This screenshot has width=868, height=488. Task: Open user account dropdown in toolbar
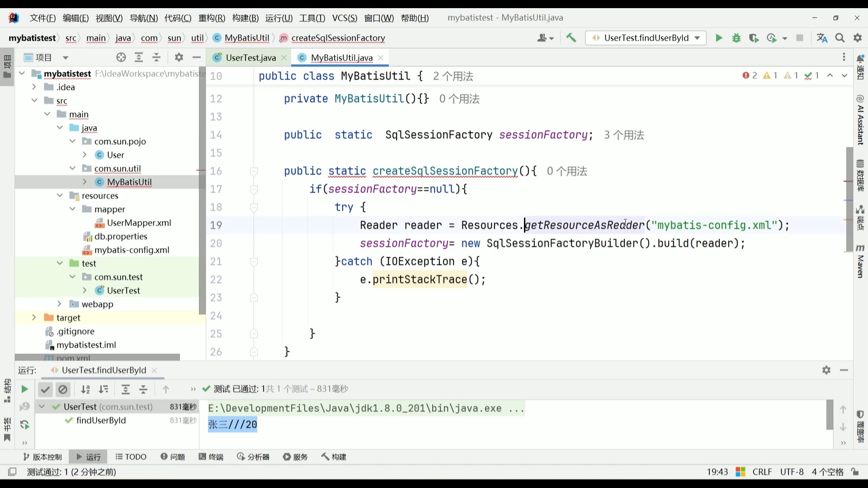tap(545, 38)
